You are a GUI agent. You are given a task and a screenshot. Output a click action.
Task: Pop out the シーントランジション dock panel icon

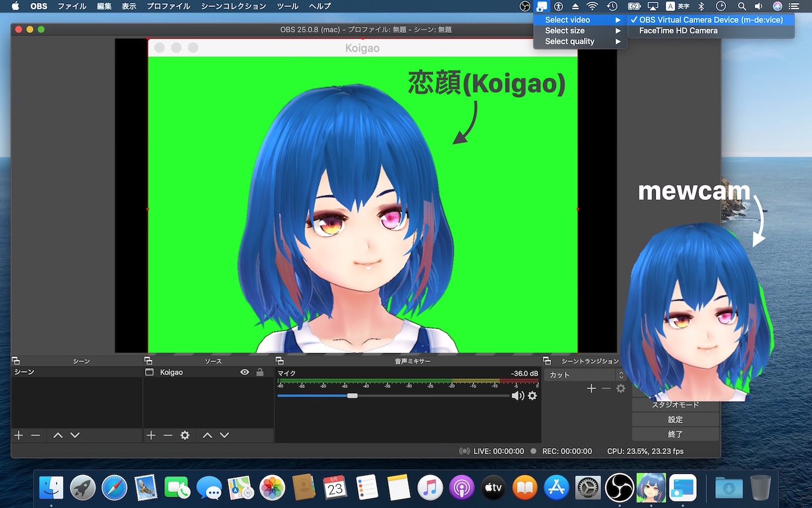coord(547,361)
